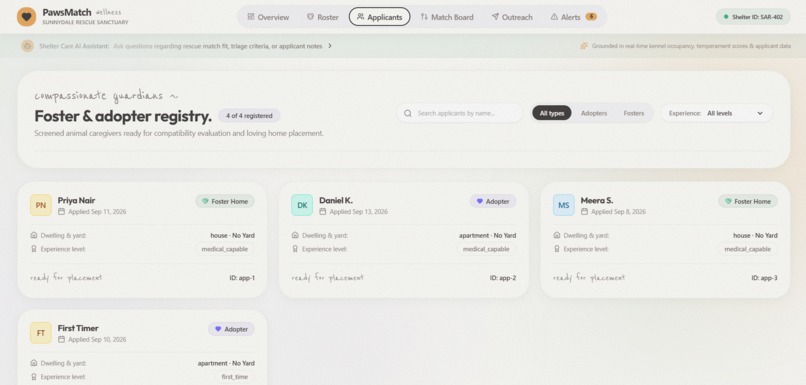Click calendar icon next to Applied Sep 10
This screenshot has height=385, width=806.
click(x=61, y=339)
